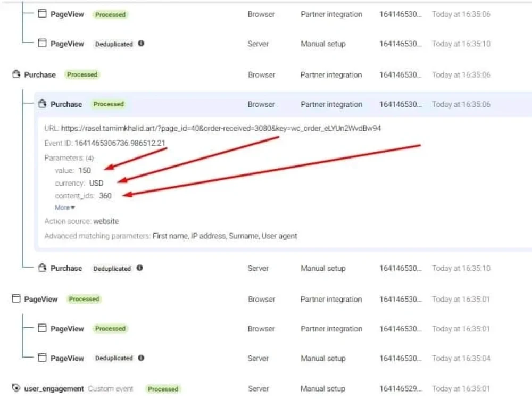Image resolution: width=532 pixels, height=399 pixels.
Task: Click bag icon in highlighted Purchase row
Action: tap(42, 104)
